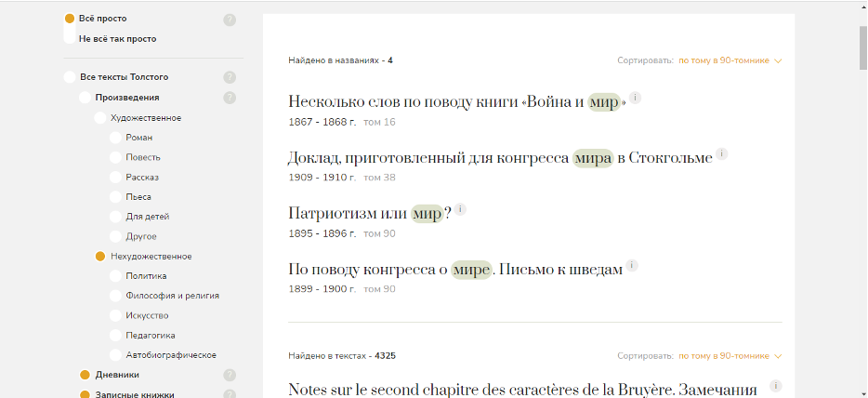This screenshot has height=398, width=868.
Task: Disable the Нехудожественное filter
Action: pyautogui.click(x=100, y=257)
